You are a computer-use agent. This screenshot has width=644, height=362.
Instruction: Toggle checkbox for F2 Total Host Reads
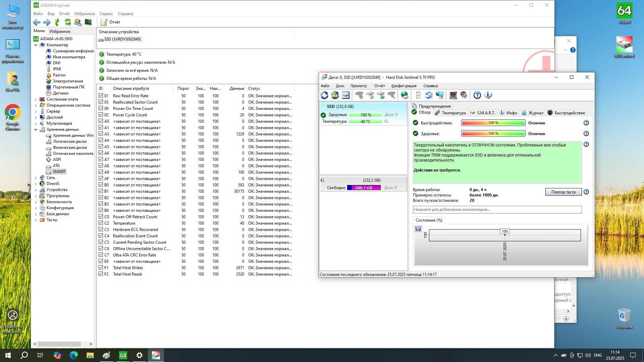coord(101,274)
